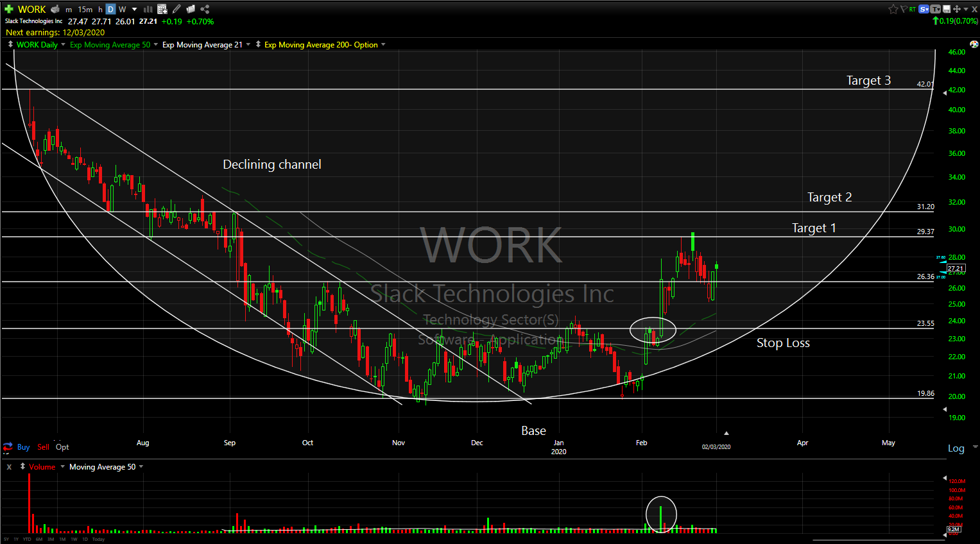Select the 5Y range
Viewport: 980px width, 544px height.
[x=6, y=539]
